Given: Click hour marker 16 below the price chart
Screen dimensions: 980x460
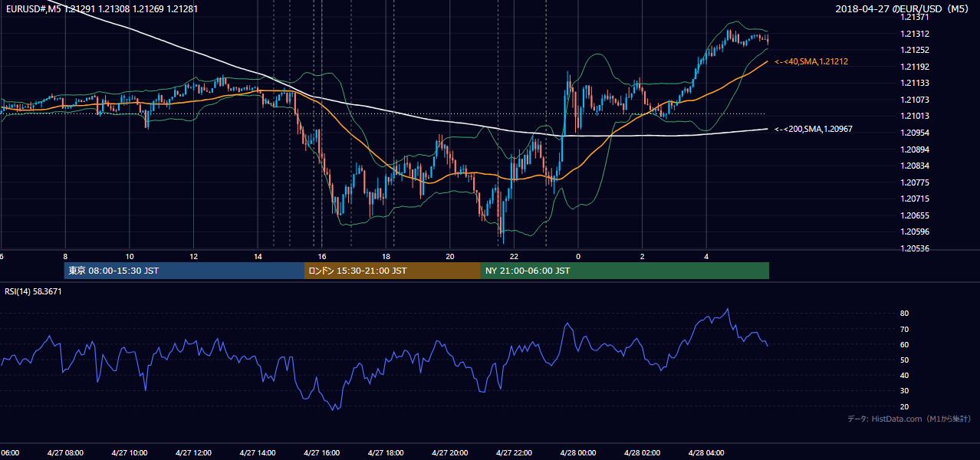Looking at the screenshot, I should [322, 256].
